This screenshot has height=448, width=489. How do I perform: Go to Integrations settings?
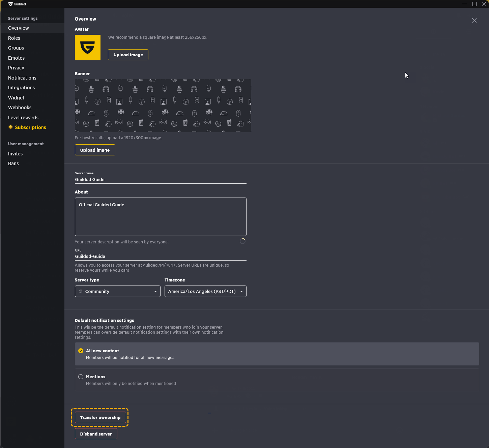tap(32, 88)
